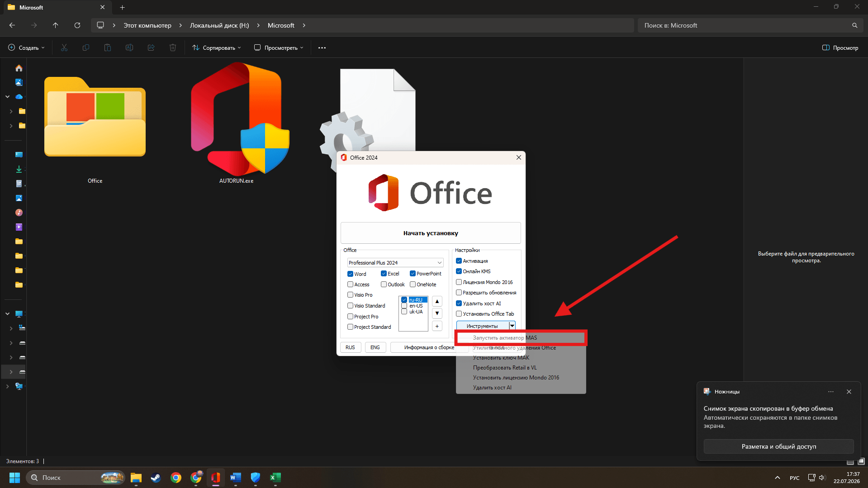Add a language with the plus button
Viewport: 868px width, 488px height.
pyautogui.click(x=437, y=326)
